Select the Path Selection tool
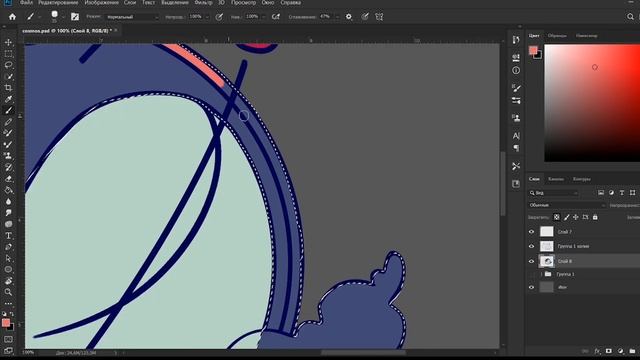640x360 pixels. pyautogui.click(x=8, y=258)
